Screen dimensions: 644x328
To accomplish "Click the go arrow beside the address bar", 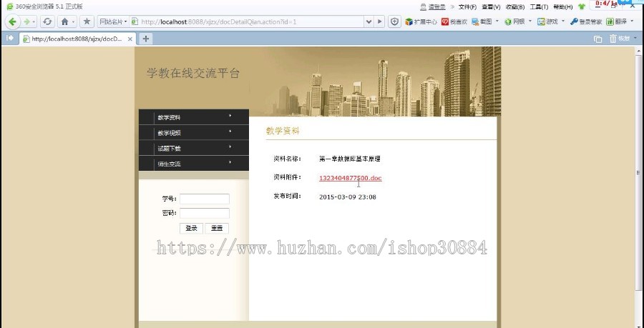I will coord(379,21).
